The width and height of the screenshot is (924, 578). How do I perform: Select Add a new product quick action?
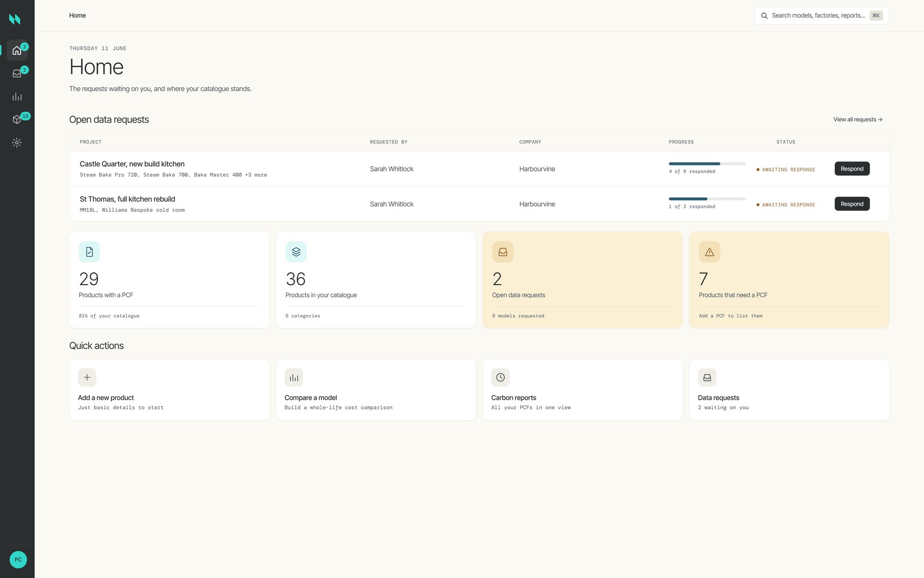(169, 390)
